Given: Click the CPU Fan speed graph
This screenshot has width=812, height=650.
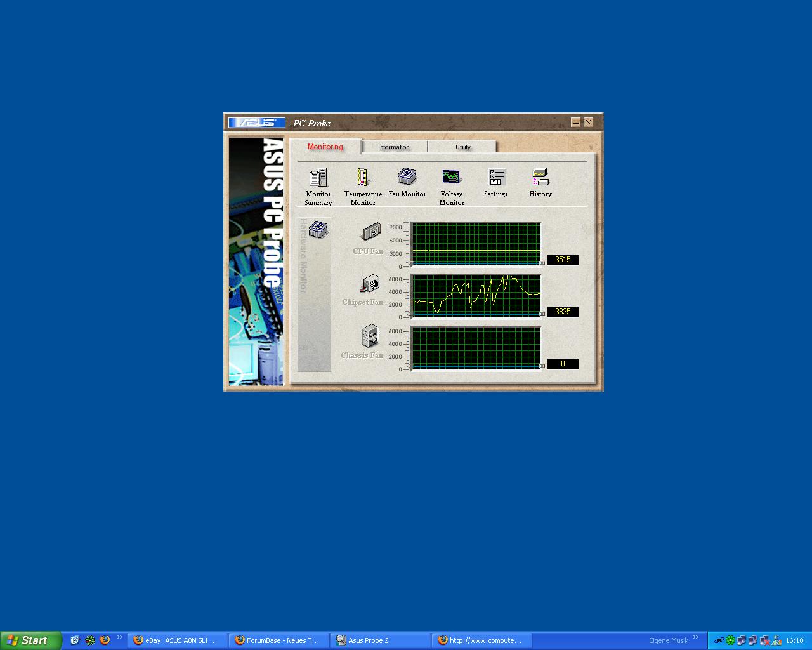Looking at the screenshot, I should (476, 244).
